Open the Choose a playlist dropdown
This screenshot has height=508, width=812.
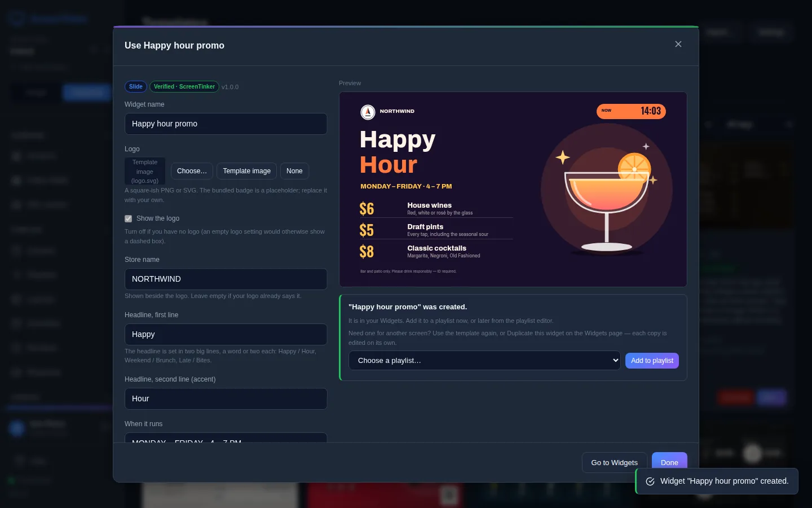pyautogui.click(x=484, y=361)
